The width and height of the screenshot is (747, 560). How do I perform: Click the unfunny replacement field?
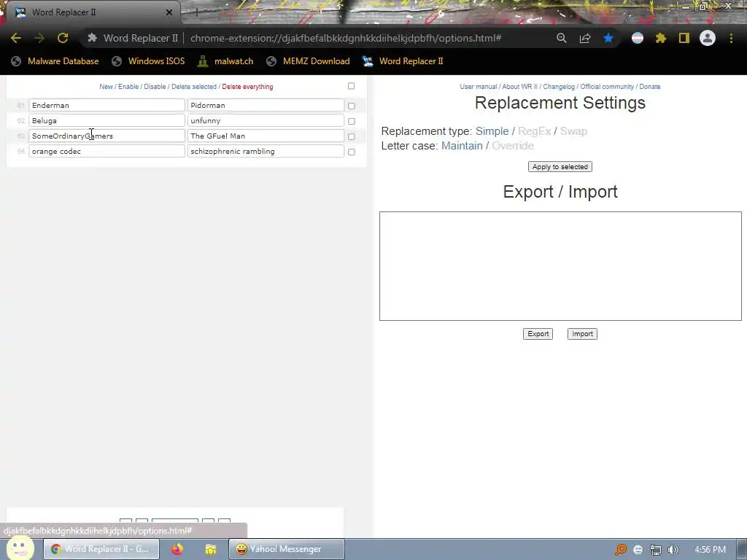point(266,120)
